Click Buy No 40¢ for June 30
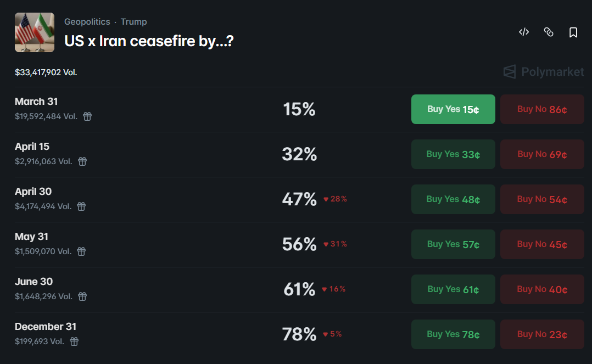The height and width of the screenshot is (364, 592). [x=542, y=289]
